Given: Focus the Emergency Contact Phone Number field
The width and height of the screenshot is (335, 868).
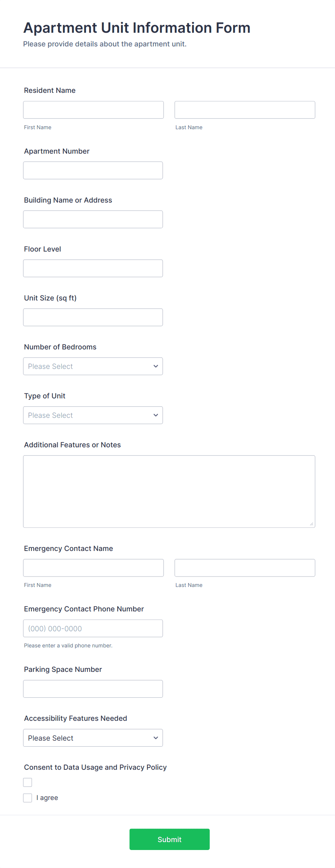Looking at the screenshot, I should pyautogui.click(x=93, y=628).
